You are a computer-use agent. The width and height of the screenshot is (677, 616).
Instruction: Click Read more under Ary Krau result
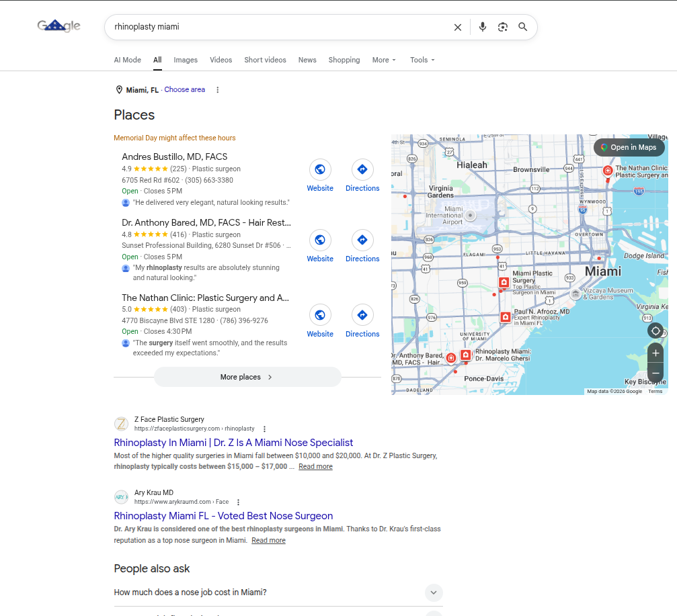click(x=268, y=540)
